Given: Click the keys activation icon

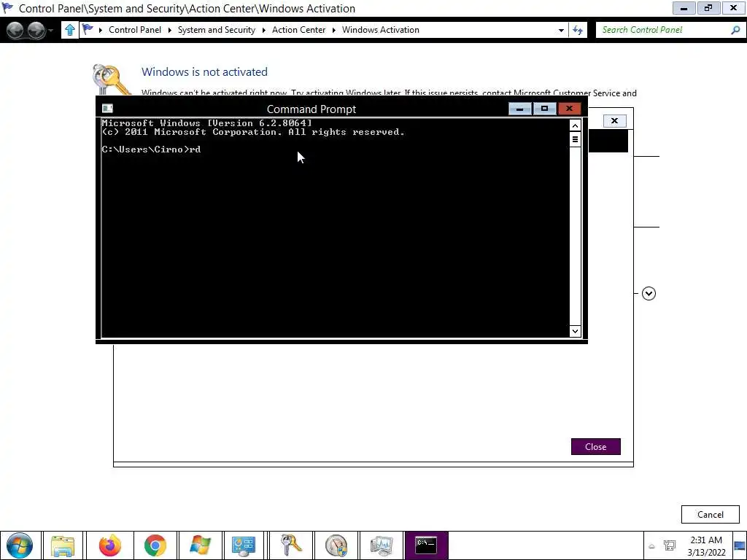Looking at the screenshot, I should [x=111, y=79].
